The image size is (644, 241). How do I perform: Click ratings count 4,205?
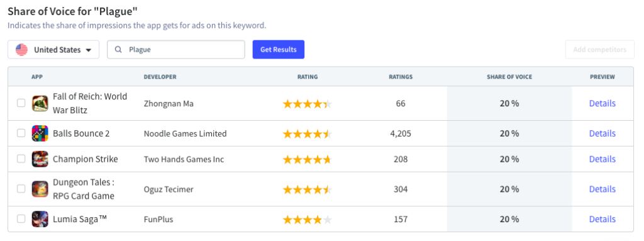(x=401, y=133)
